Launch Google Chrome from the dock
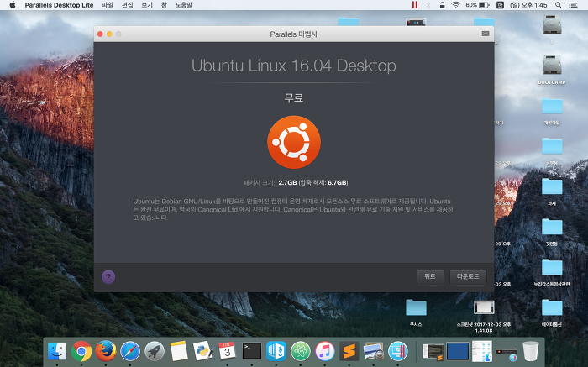 (81, 352)
